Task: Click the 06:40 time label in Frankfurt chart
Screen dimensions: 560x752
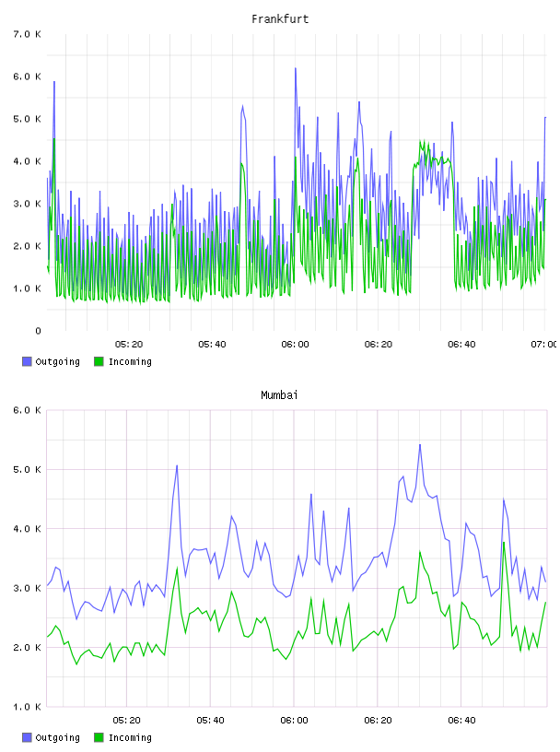Action: pos(461,345)
